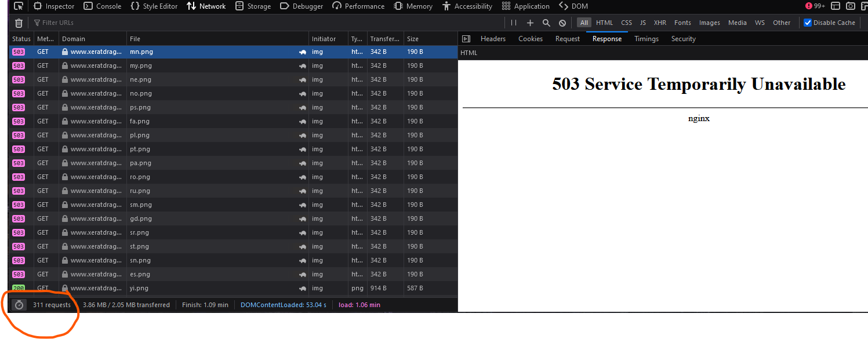Show the request Cookies tab
Image resolution: width=868 pixels, height=339 pixels.
531,39
